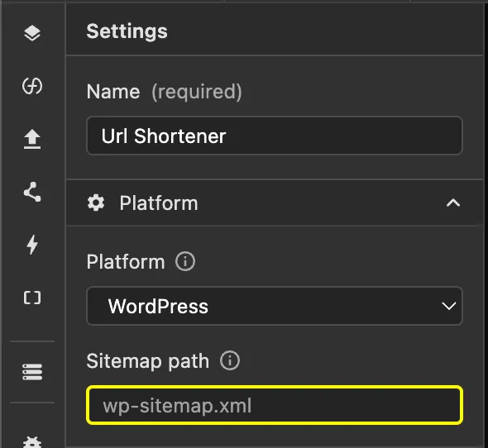The image size is (488, 448).
Task: Click the Name (required) label
Action: [164, 92]
